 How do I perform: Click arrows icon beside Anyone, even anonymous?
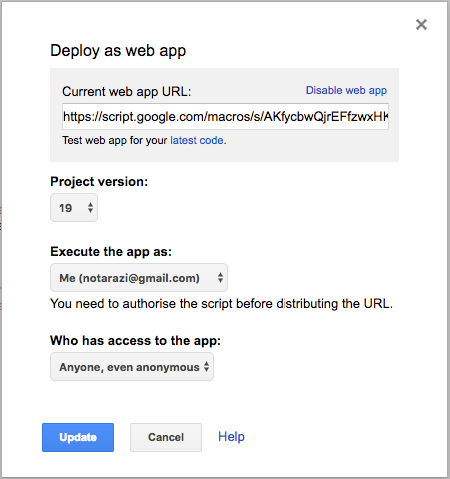coord(207,367)
